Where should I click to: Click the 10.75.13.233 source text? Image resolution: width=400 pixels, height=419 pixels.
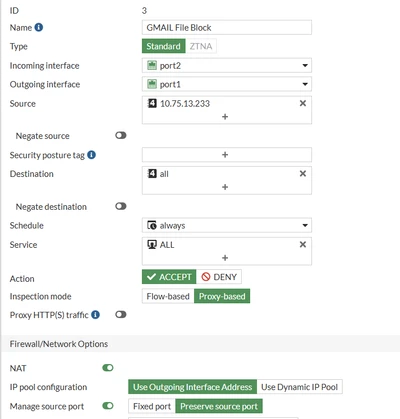click(185, 104)
